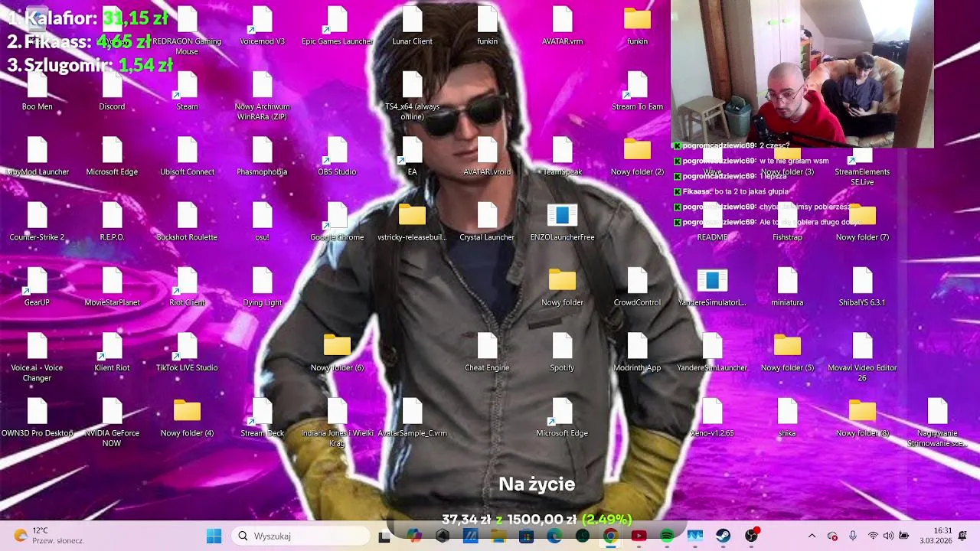Screen dimensions: 980x551
Task: Click the OWN3D Pro Desktop icon
Action: (37, 416)
